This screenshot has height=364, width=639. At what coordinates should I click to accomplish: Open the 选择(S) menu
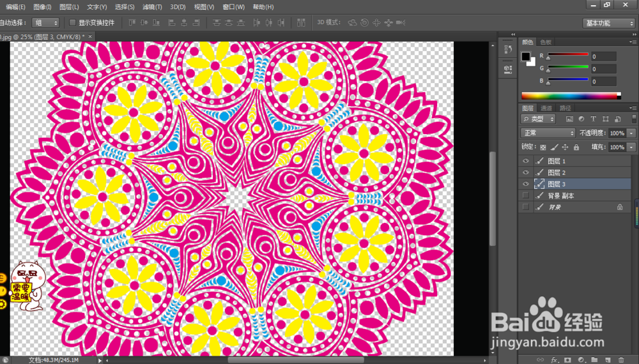point(125,7)
